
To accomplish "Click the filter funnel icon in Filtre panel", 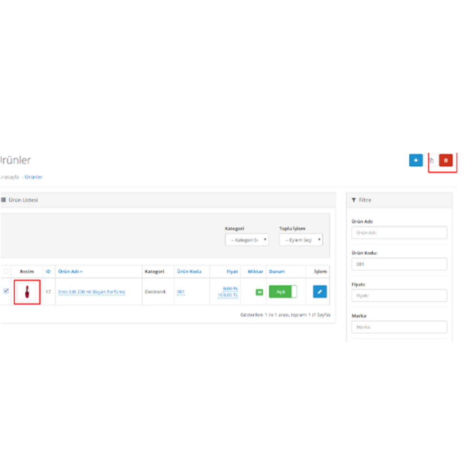I will coord(353,200).
